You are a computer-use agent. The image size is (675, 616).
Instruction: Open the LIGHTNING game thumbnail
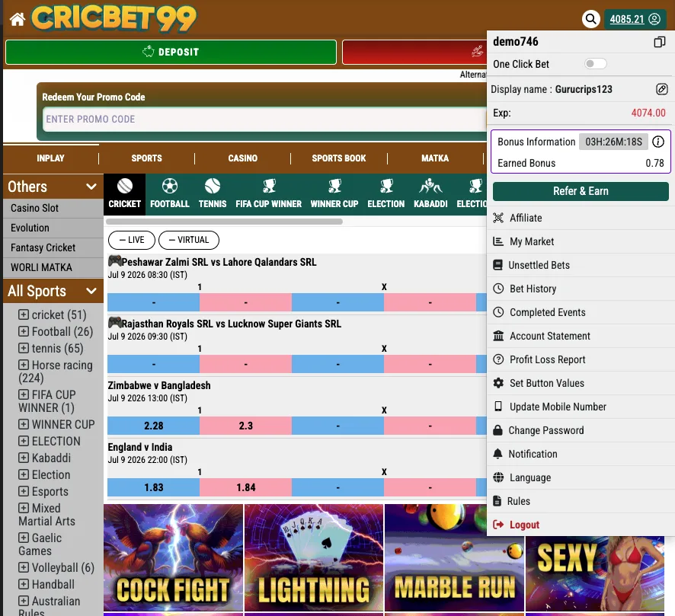tap(314, 557)
